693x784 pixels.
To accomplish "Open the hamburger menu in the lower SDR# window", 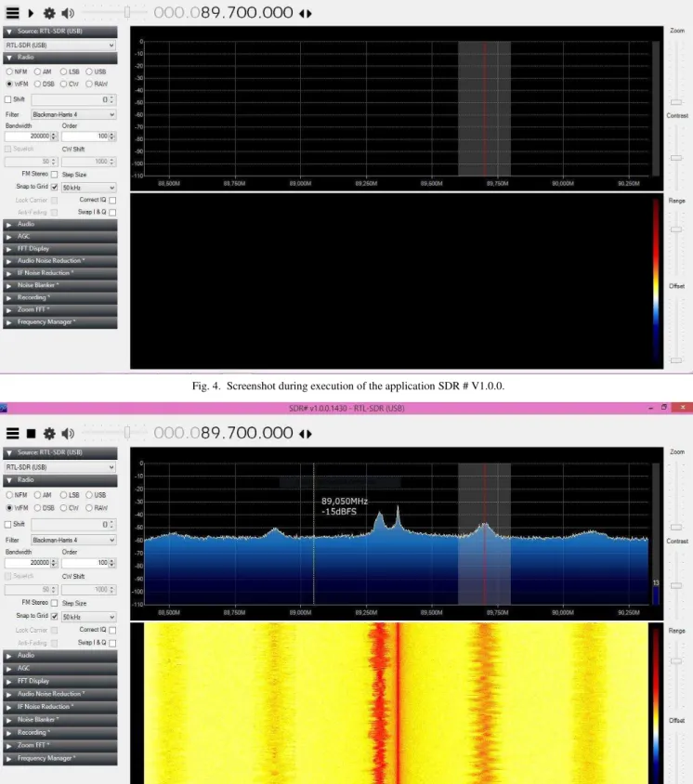I will click(12, 434).
